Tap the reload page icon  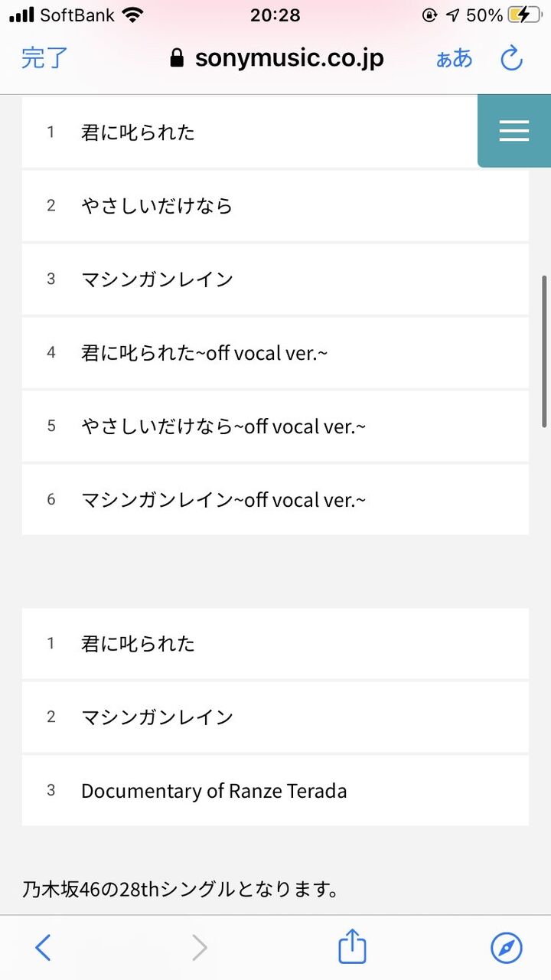(x=511, y=58)
